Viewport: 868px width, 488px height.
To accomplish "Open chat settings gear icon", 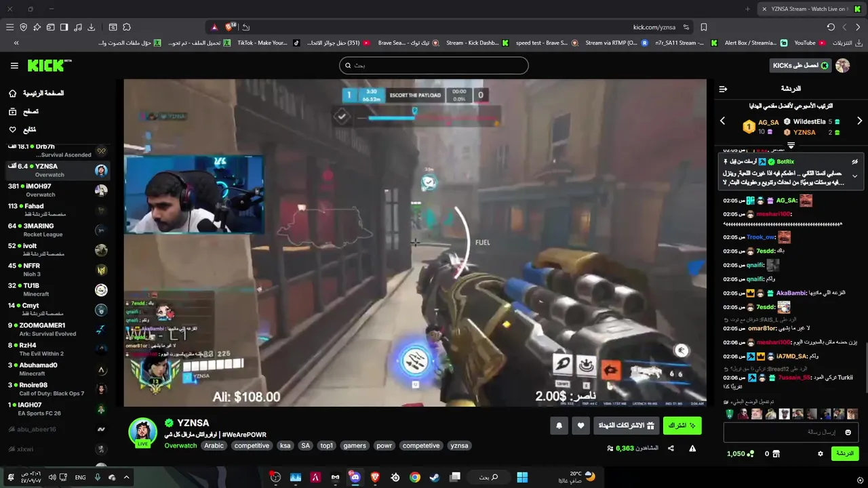I will [x=820, y=453].
